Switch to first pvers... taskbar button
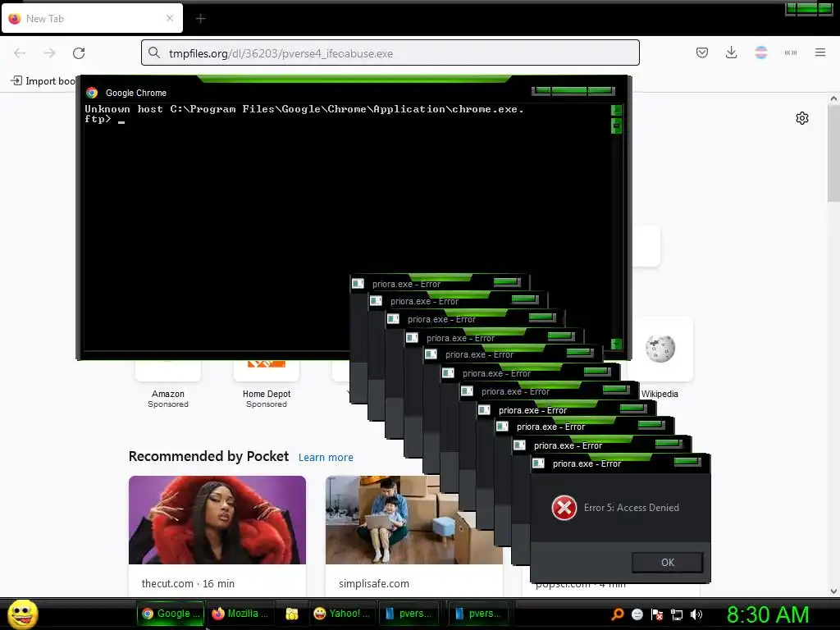 click(409, 614)
